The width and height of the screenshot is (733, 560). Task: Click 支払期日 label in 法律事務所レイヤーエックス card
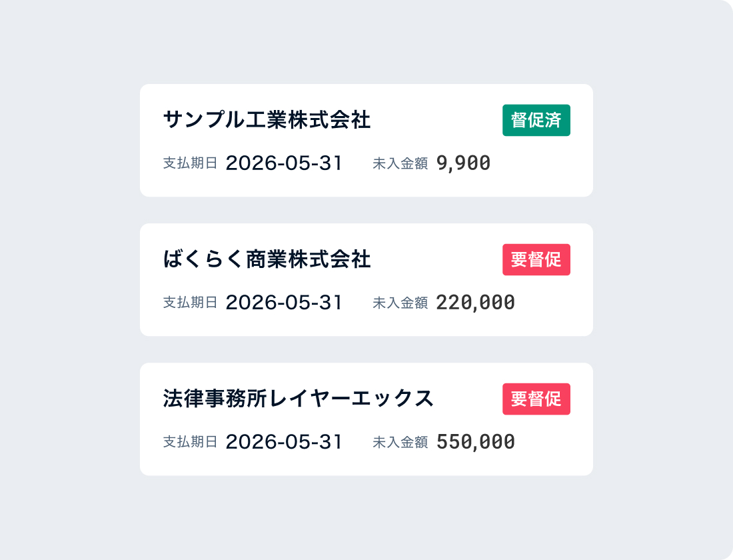coord(191,442)
